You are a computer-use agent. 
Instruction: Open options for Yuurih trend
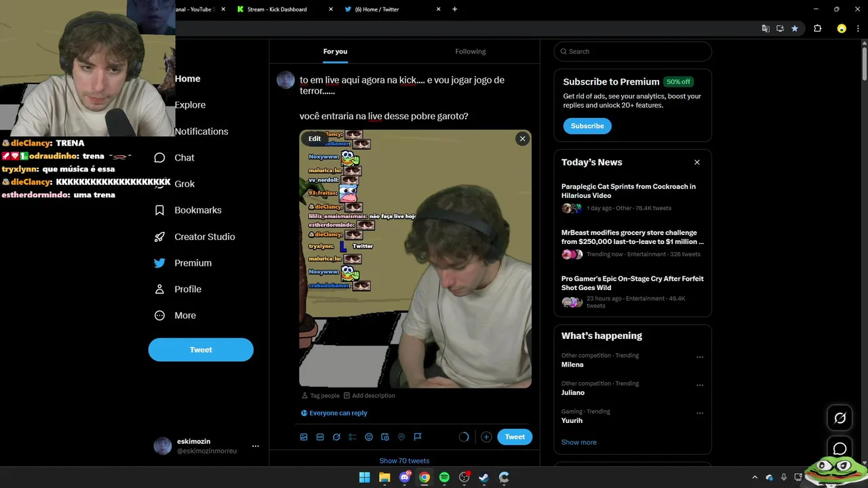point(700,413)
